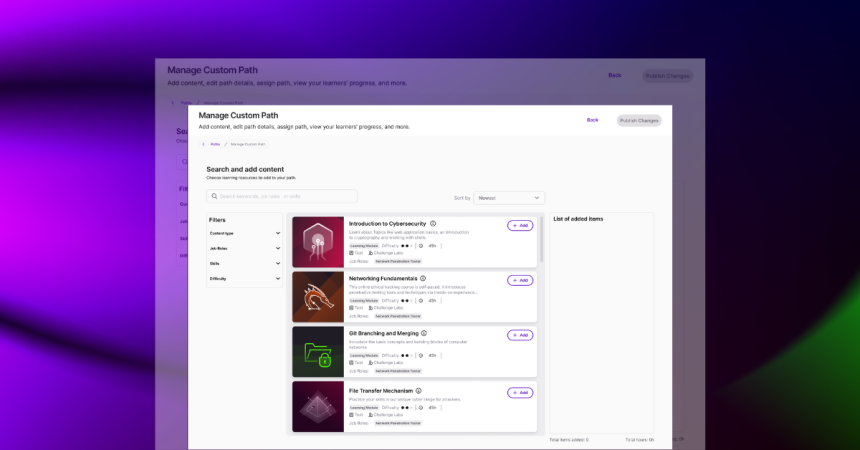860x450 pixels.
Task: Expand the Job Roles filter
Action: (x=277, y=248)
